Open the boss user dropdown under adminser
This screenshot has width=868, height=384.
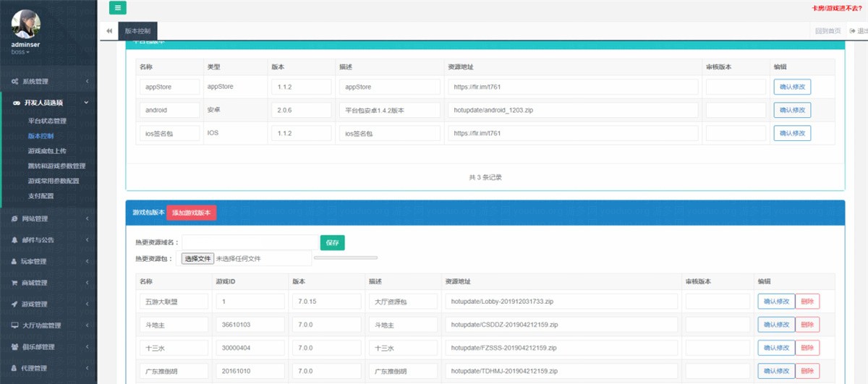20,52
